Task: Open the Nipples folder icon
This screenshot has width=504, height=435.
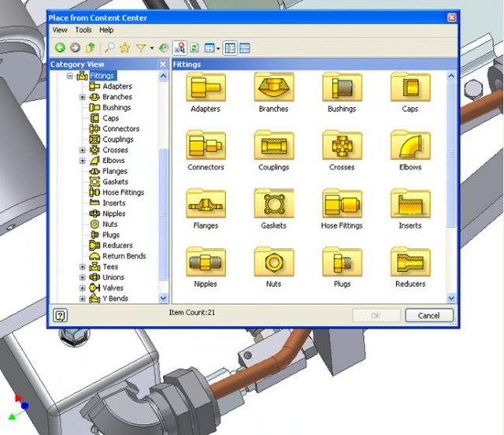Action: tap(206, 262)
